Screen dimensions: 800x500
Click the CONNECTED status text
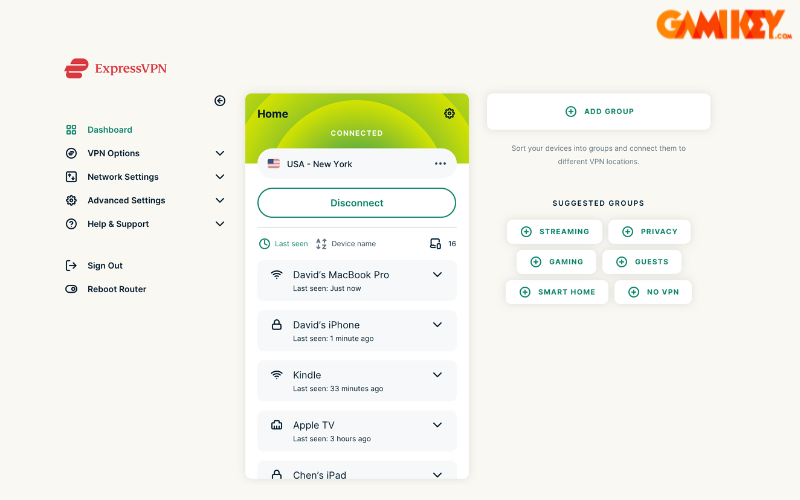tap(357, 133)
